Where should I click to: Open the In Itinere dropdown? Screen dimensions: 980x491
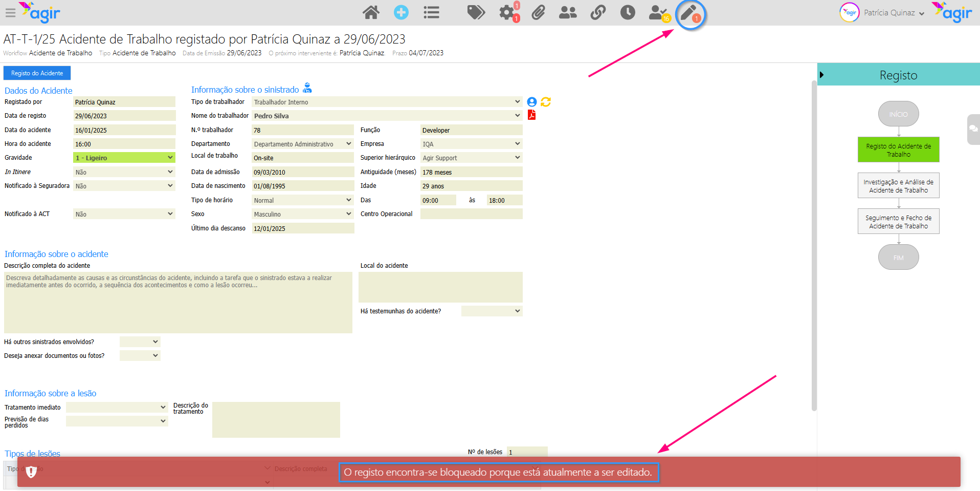click(124, 172)
